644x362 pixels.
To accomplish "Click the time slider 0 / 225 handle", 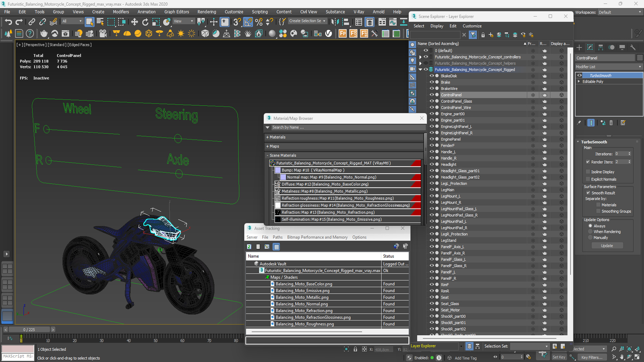I will coord(29,329).
